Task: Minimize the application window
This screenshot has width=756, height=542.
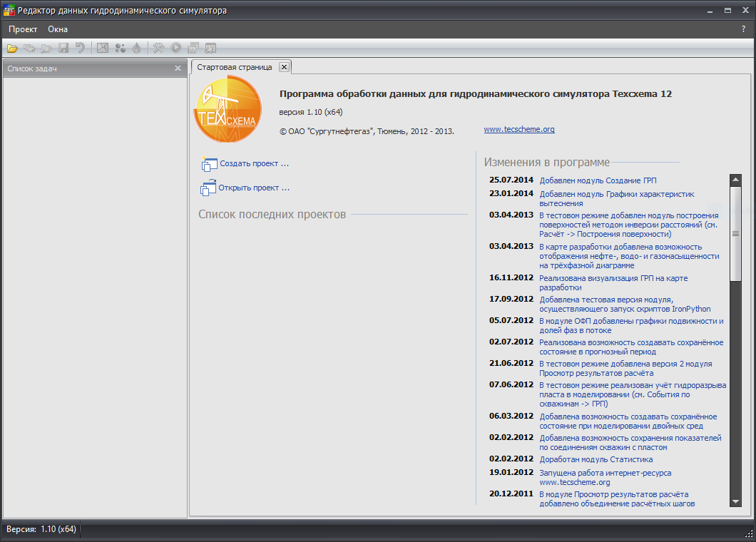Action: pos(710,11)
